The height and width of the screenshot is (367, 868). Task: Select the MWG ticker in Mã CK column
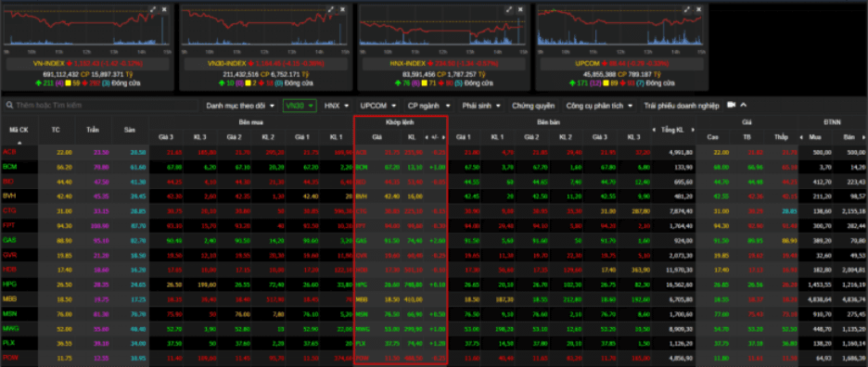tap(10, 328)
